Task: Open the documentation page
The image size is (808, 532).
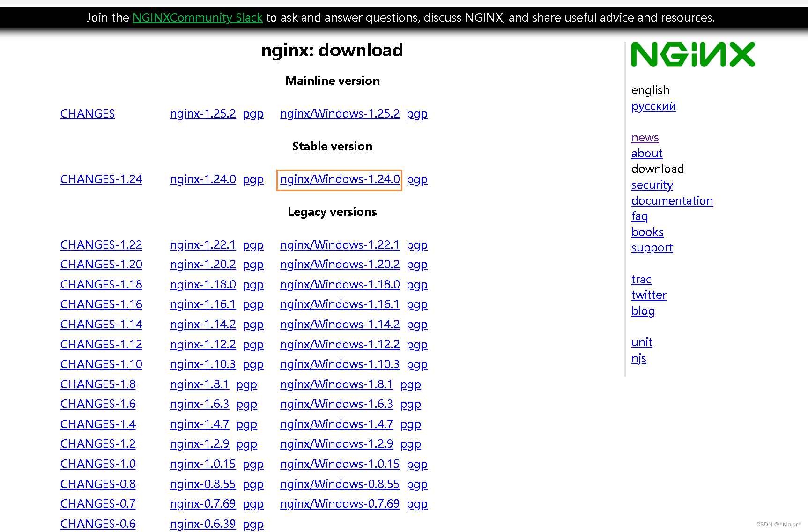Action: 672,201
